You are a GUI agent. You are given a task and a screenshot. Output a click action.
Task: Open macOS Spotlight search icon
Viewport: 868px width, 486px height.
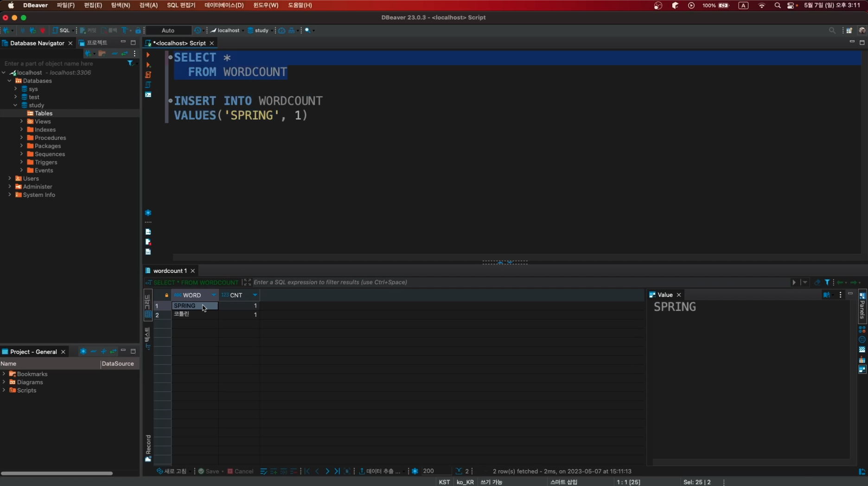point(777,6)
